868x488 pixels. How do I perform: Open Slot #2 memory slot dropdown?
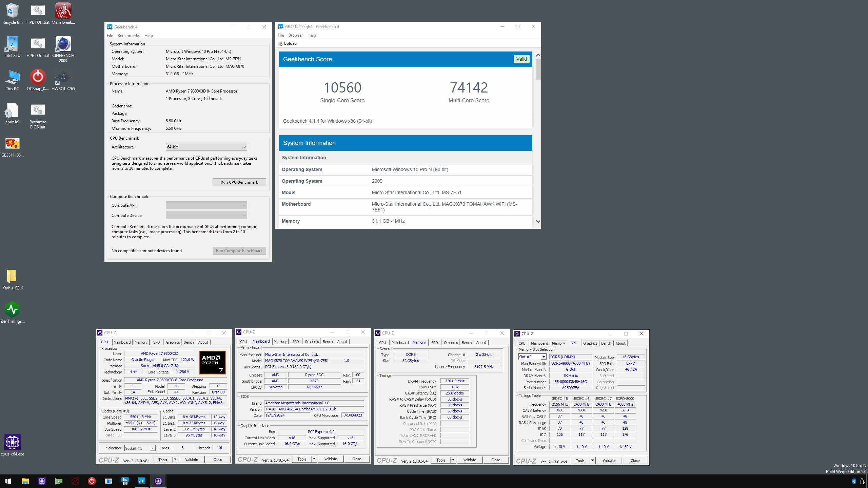532,357
